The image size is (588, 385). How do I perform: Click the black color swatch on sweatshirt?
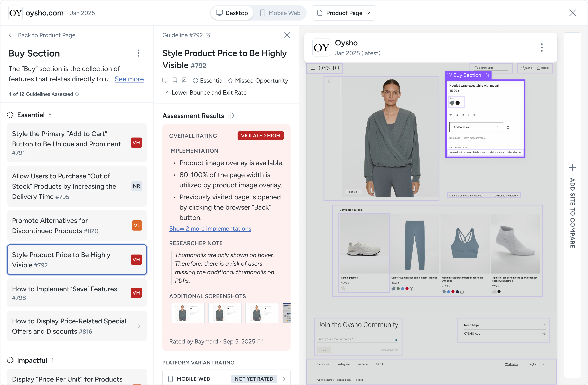tap(458, 103)
